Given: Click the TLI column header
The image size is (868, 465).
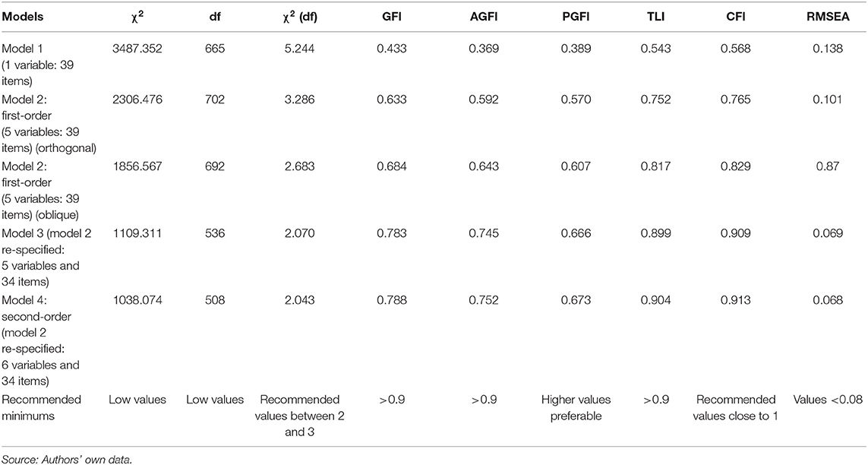Looking at the screenshot, I should coord(656,17).
